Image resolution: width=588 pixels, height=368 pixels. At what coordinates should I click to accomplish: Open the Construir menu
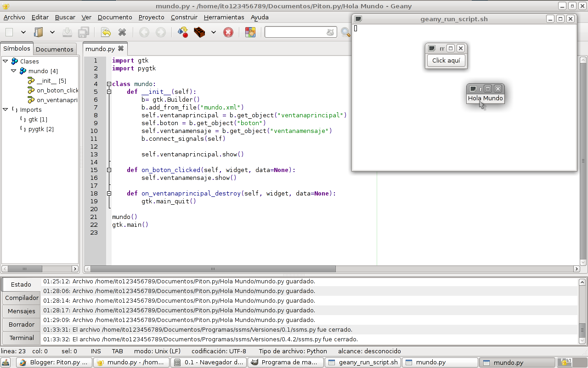pyautogui.click(x=184, y=17)
